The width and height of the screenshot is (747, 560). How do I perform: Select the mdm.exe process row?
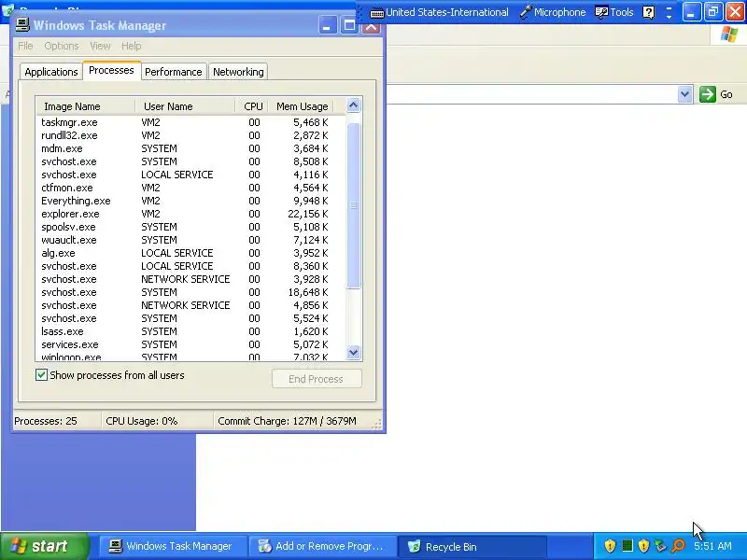(190, 148)
